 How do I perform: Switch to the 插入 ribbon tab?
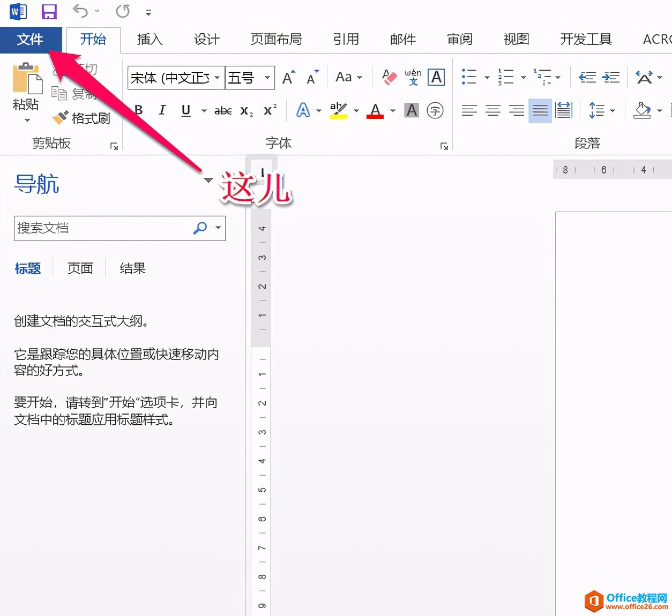150,39
